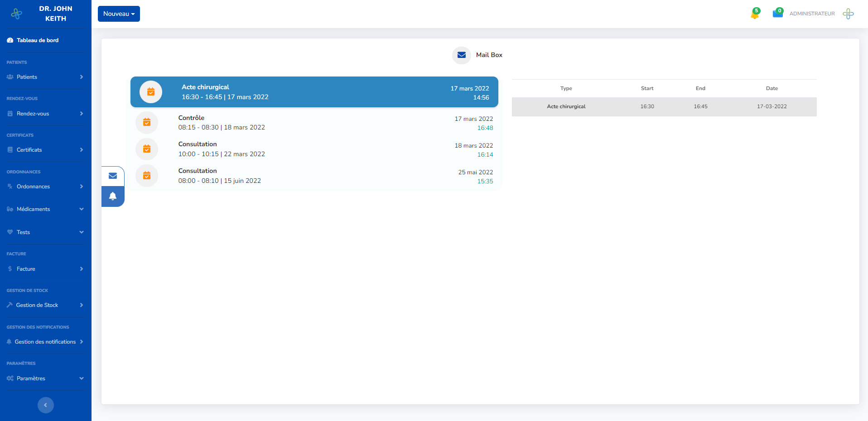
Task: Click the Dr. John Keith logo icon
Action: pos(17,14)
